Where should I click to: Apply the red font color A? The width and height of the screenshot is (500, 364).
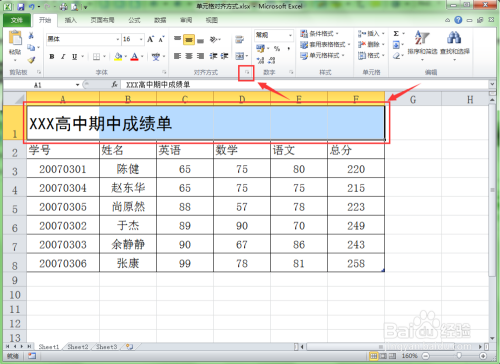[134, 57]
